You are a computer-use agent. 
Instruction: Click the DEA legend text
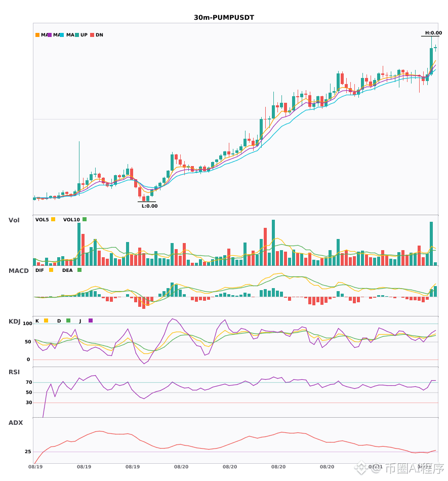pyautogui.click(x=67, y=270)
